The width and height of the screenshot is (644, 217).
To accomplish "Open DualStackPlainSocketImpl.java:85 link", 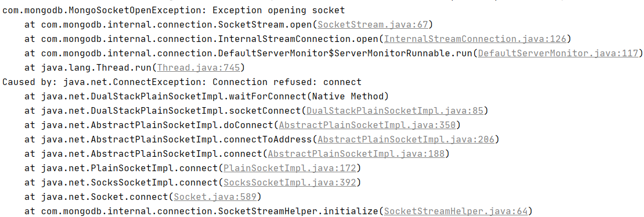I will click(x=397, y=111).
